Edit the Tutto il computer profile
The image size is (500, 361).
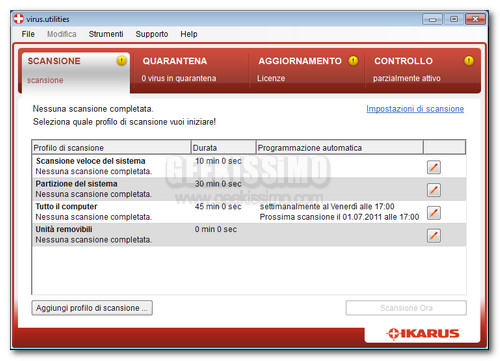pyautogui.click(x=433, y=213)
